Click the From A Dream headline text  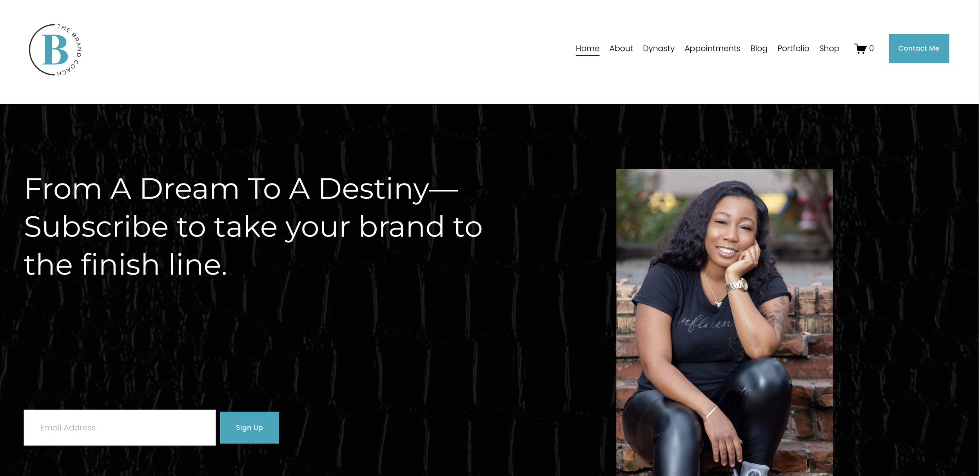click(241, 189)
